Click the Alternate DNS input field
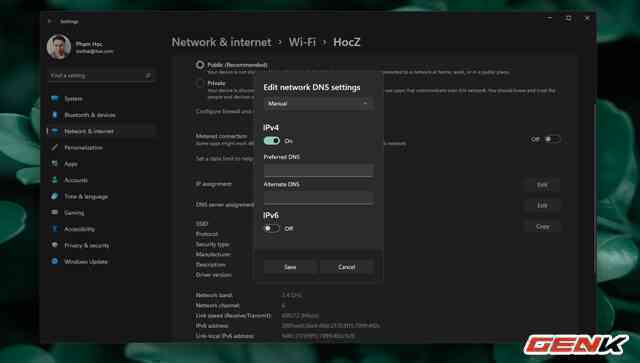 (318, 198)
